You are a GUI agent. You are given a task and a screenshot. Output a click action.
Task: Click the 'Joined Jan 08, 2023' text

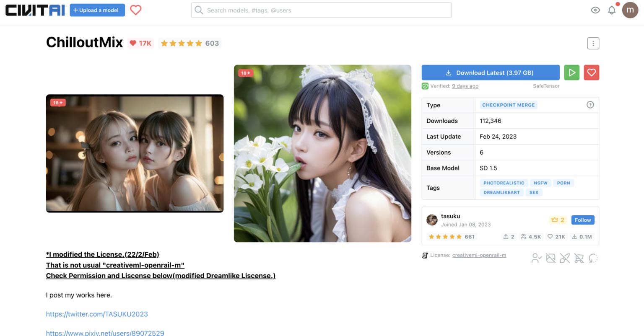466,225
